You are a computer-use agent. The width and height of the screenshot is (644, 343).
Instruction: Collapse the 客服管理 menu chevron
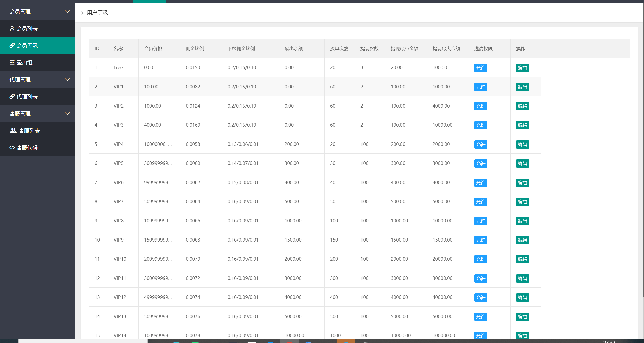point(67,114)
